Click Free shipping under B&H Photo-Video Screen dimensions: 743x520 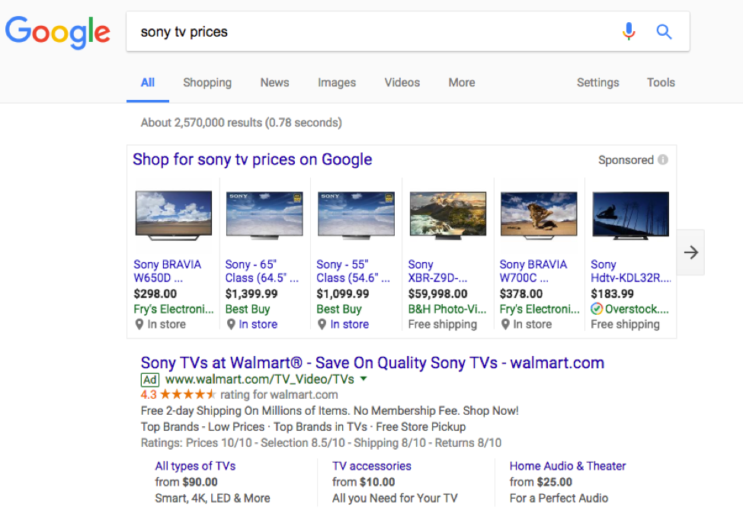[443, 324]
